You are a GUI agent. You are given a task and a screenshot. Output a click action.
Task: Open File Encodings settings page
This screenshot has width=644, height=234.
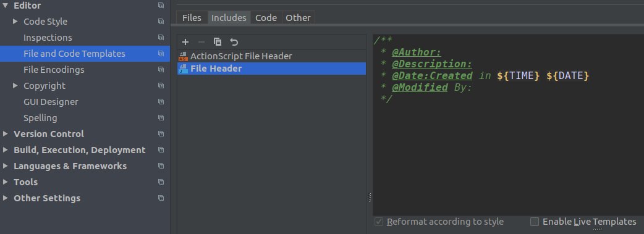54,69
